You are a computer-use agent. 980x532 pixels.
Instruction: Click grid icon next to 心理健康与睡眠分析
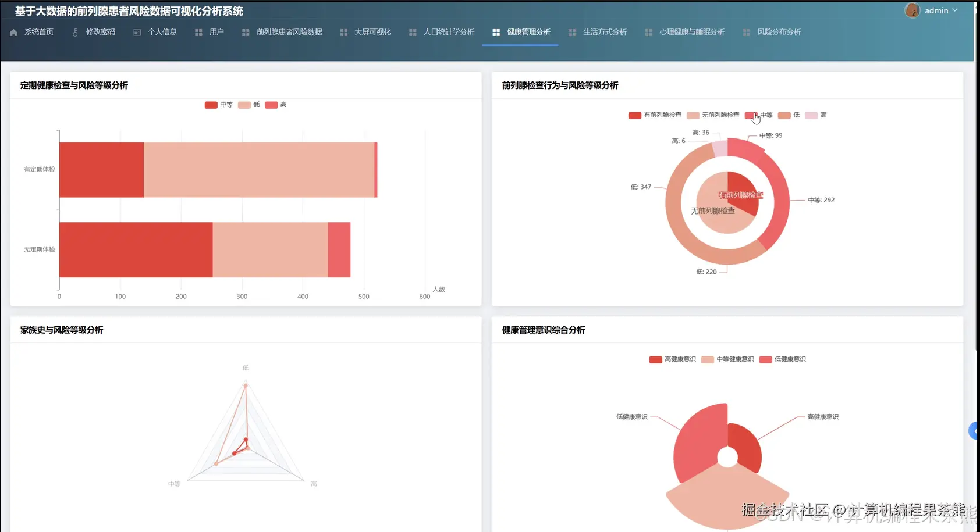648,33
